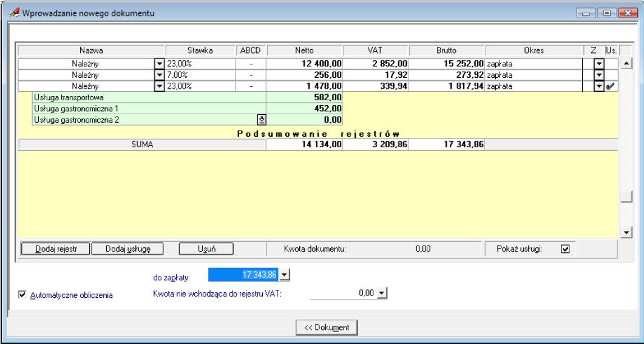Click the Nazwa column header
This screenshot has width=644, height=344.
(92, 51)
